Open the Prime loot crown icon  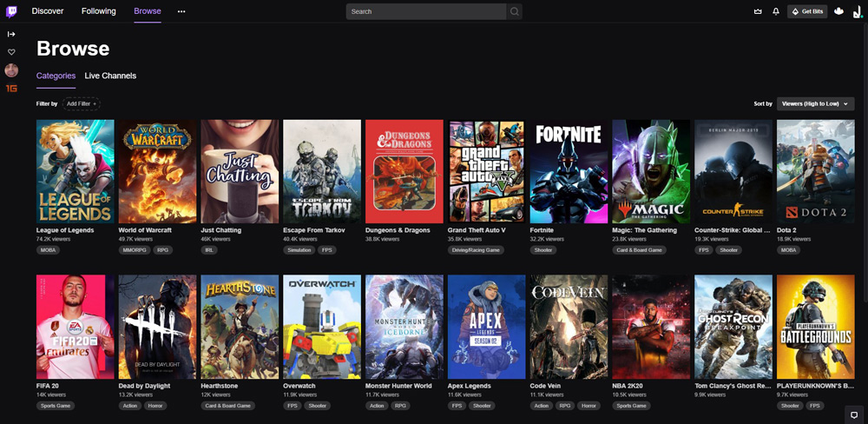[758, 11]
